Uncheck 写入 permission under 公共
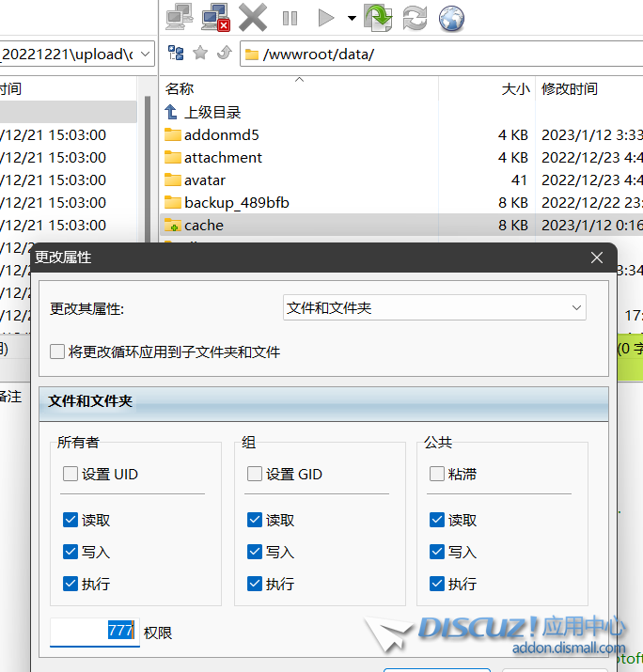The height and width of the screenshot is (672, 643). tap(437, 552)
